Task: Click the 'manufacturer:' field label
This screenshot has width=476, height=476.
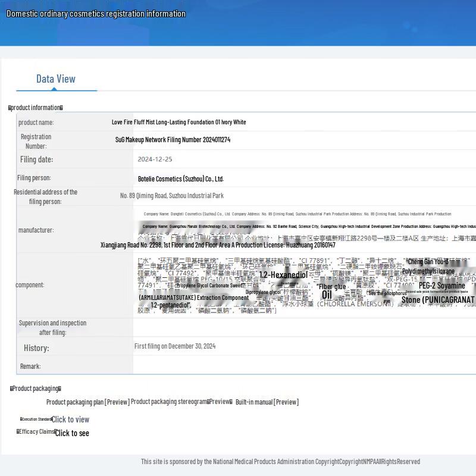Action: tap(36, 230)
